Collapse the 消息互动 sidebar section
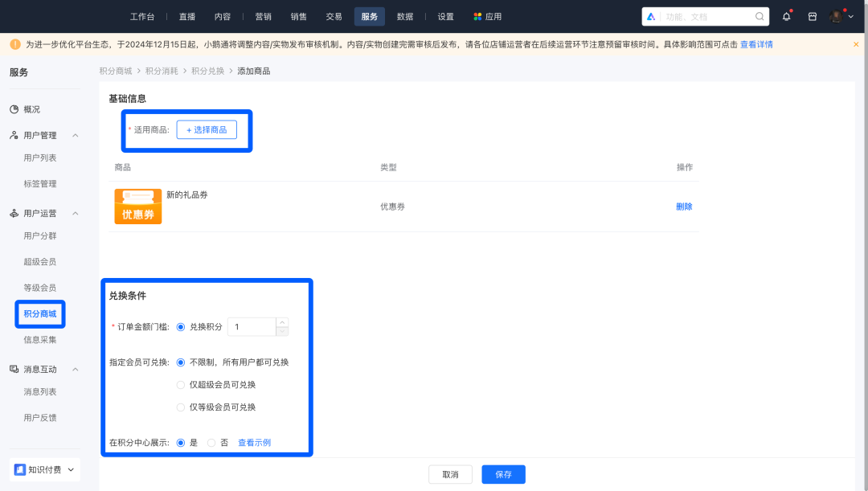The image size is (868, 491). (76, 370)
